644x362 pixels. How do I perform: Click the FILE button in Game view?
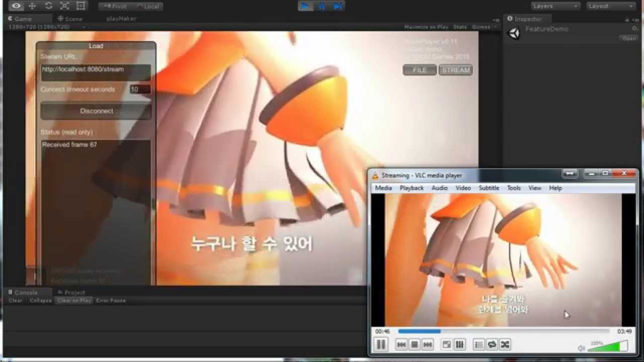coord(420,70)
